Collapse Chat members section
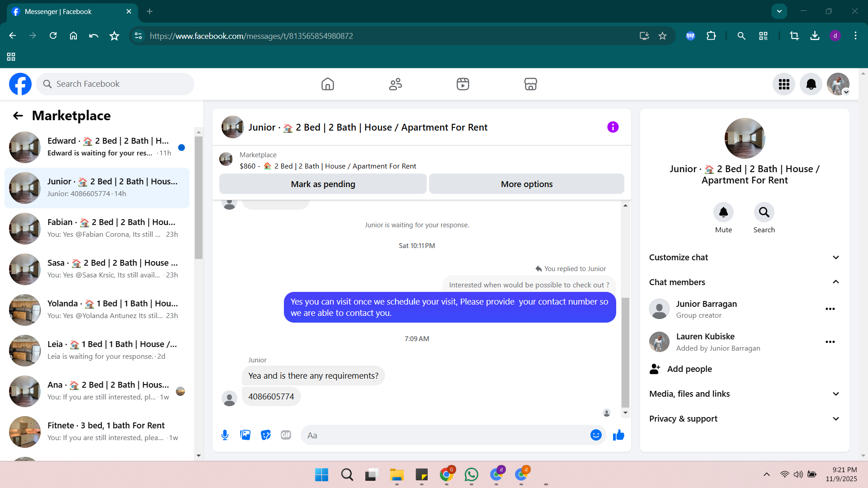This screenshot has width=868, height=488. (745, 282)
